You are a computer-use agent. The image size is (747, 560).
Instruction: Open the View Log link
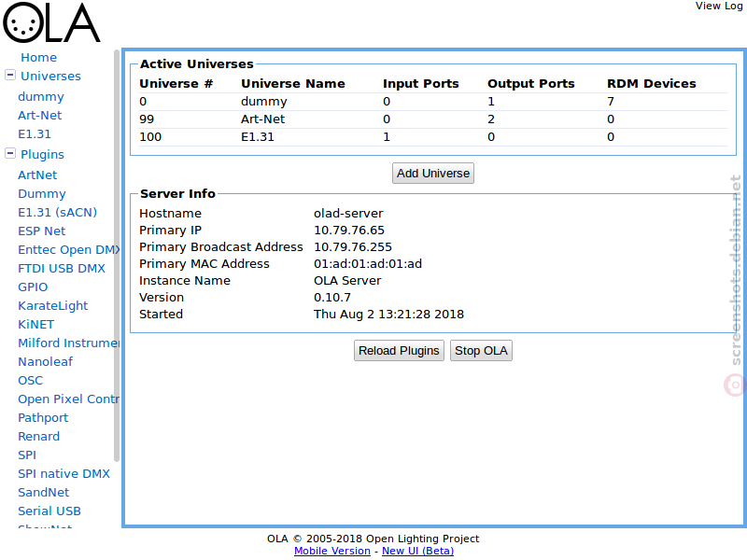719,6
